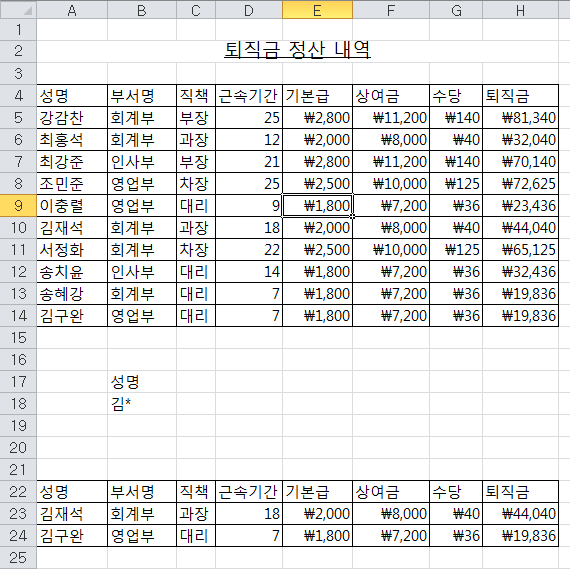Viewport: 570px width, 569px height.
Task: Click 영업부 in 조민준's row
Action: point(142,184)
